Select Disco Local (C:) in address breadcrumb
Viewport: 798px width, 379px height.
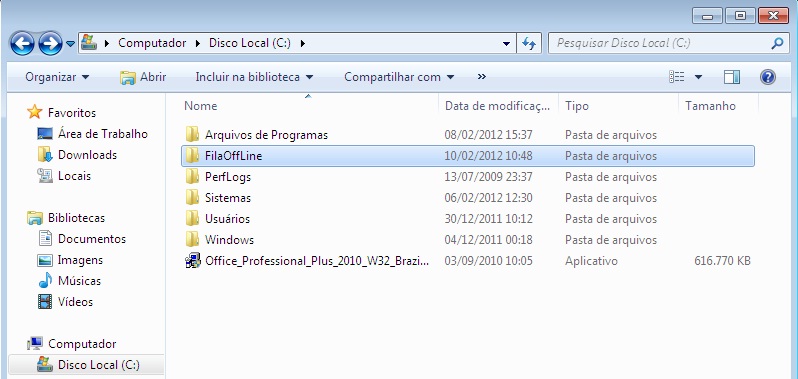click(x=250, y=43)
